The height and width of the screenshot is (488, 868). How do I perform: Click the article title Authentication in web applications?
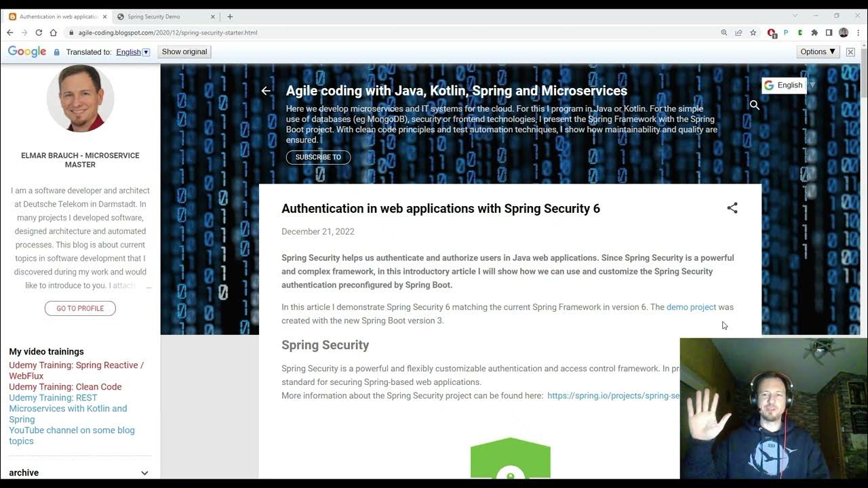click(441, 209)
